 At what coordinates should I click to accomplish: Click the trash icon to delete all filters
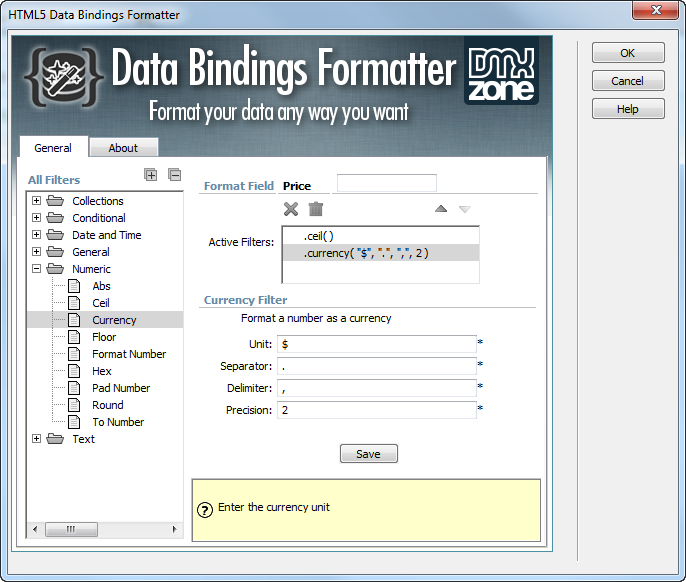pyautogui.click(x=315, y=209)
